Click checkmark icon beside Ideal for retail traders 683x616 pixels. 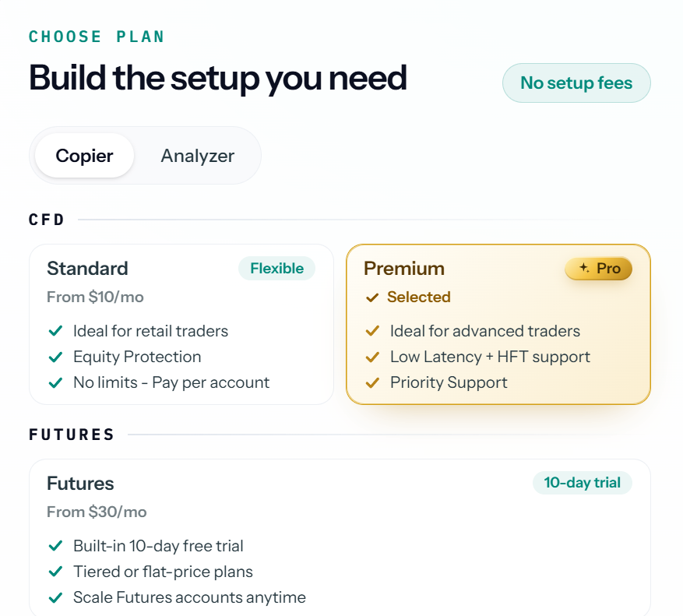(x=55, y=331)
